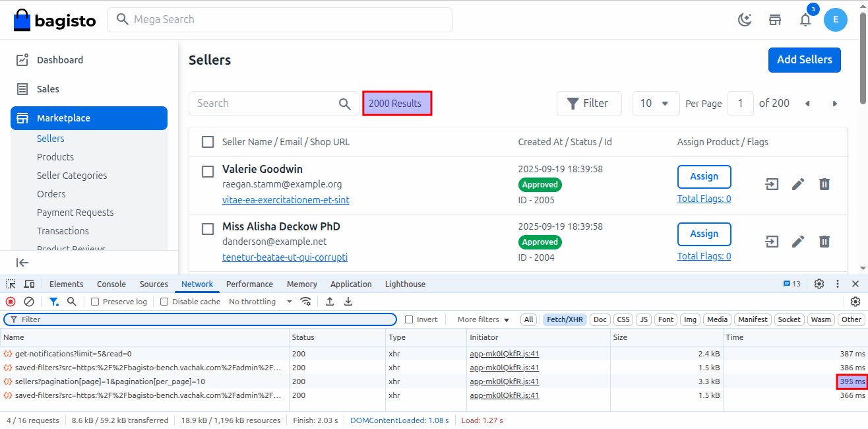Click edit pencil for Valerie Goodwin
868x429 pixels.
tap(798, 184)
